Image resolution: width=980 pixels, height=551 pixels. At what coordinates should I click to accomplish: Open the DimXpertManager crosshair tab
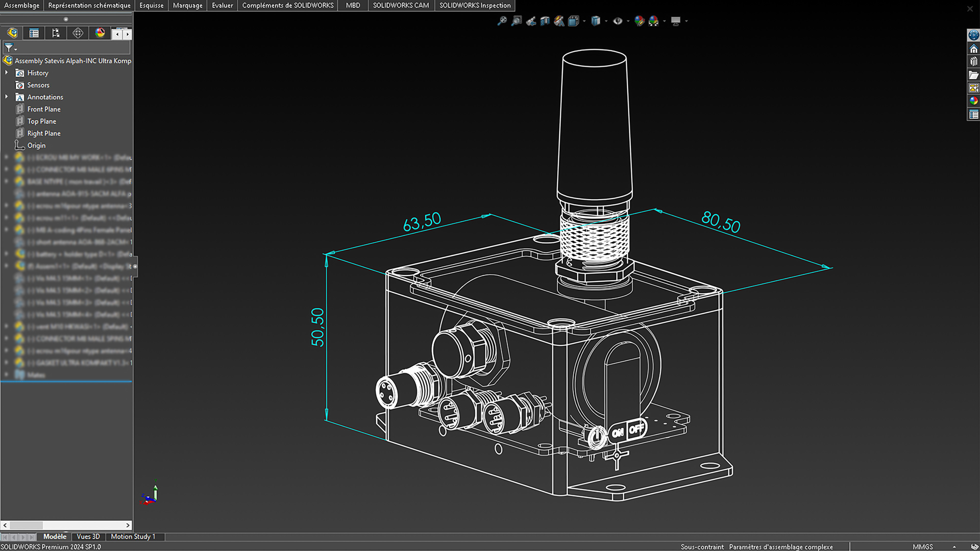[78, 33]
